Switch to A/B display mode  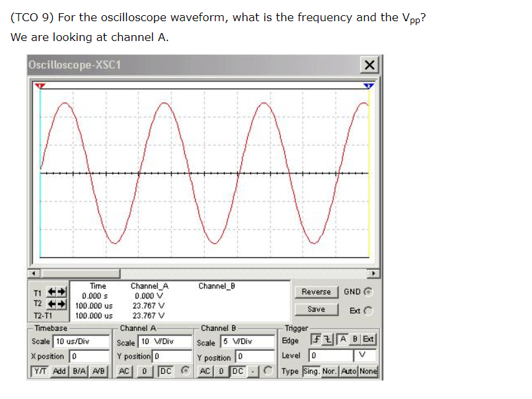[98, 370]
